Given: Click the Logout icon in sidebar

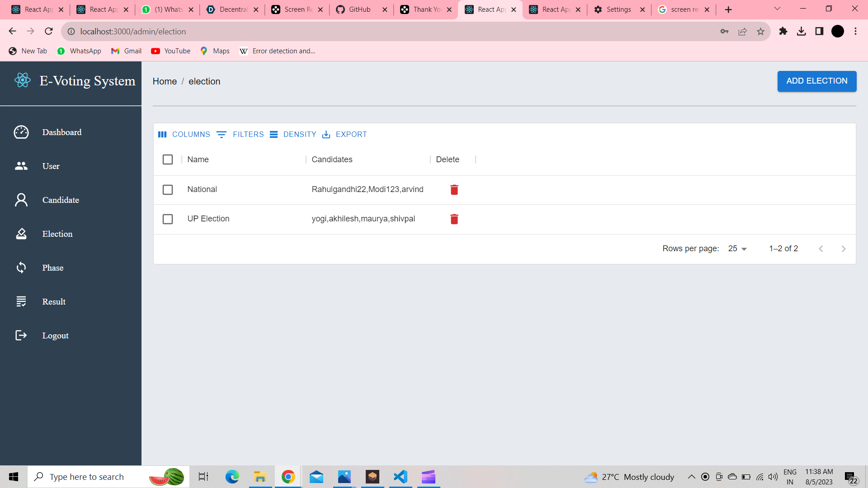Looking at the screenshot, I should pyautogui.click(x=21, y=335).
